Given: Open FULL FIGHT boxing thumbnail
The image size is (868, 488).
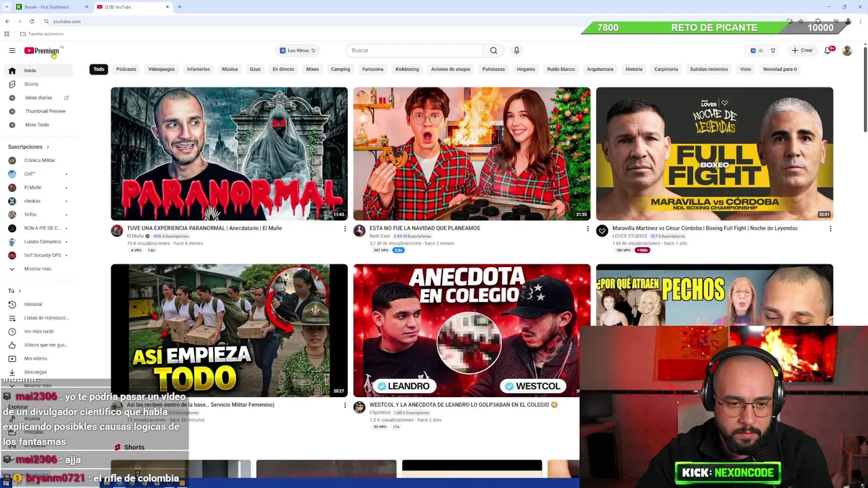Looking at the screenshot, I should tap(714, 154).
